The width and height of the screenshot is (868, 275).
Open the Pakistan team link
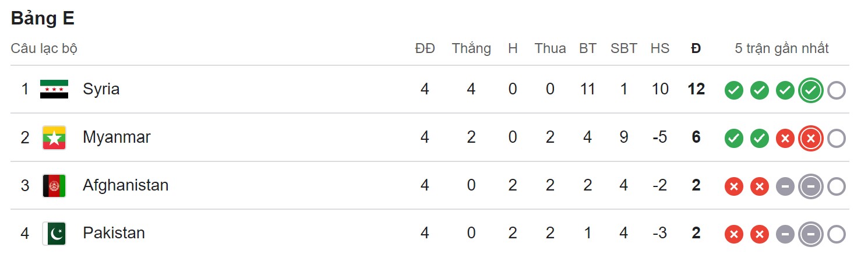click(x=114, y=234)
